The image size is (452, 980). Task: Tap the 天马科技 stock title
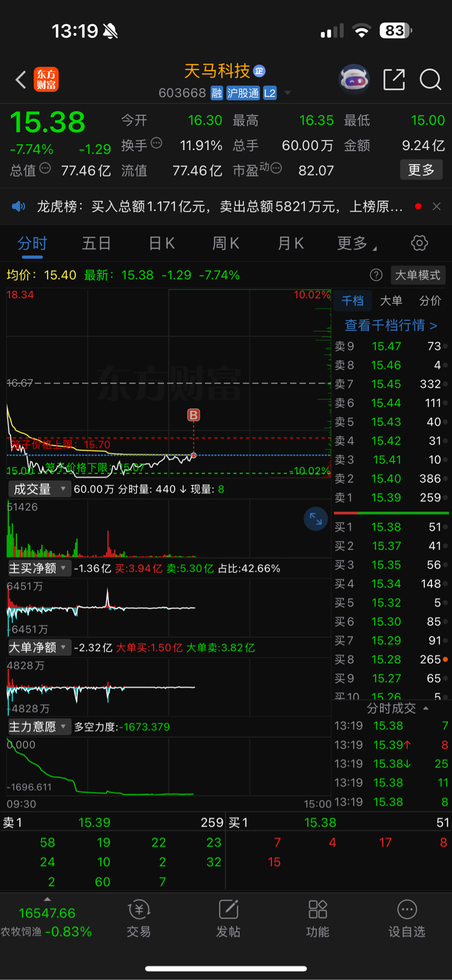pyautogui.click(x=217, y=71)
